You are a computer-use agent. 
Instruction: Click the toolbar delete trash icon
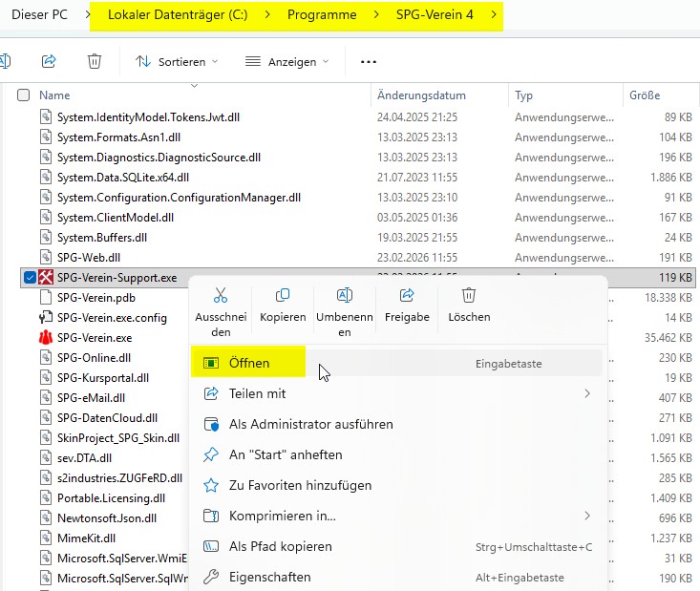tap(95, 61)
